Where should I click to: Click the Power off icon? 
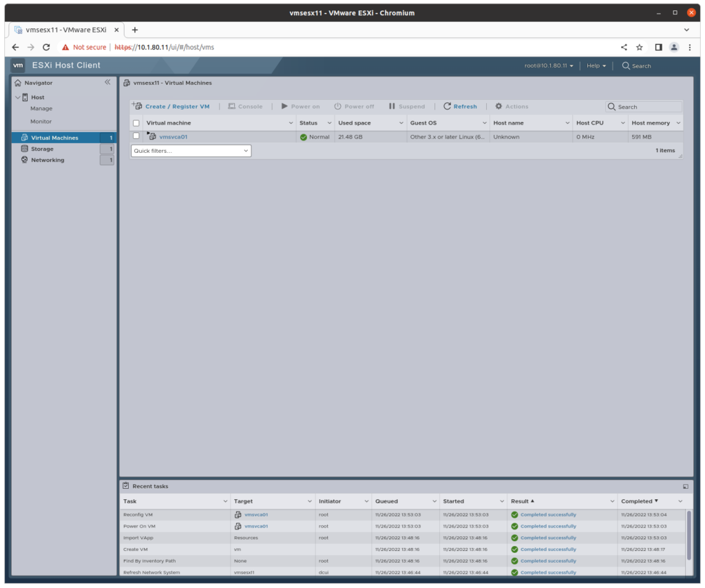337,106
